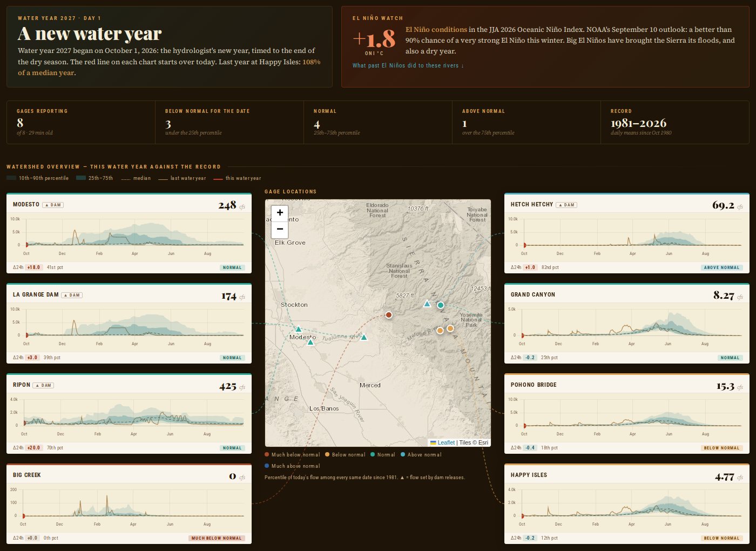Click the DAM badge on Modesto card

pyautogui.click(x=53, y=205)
